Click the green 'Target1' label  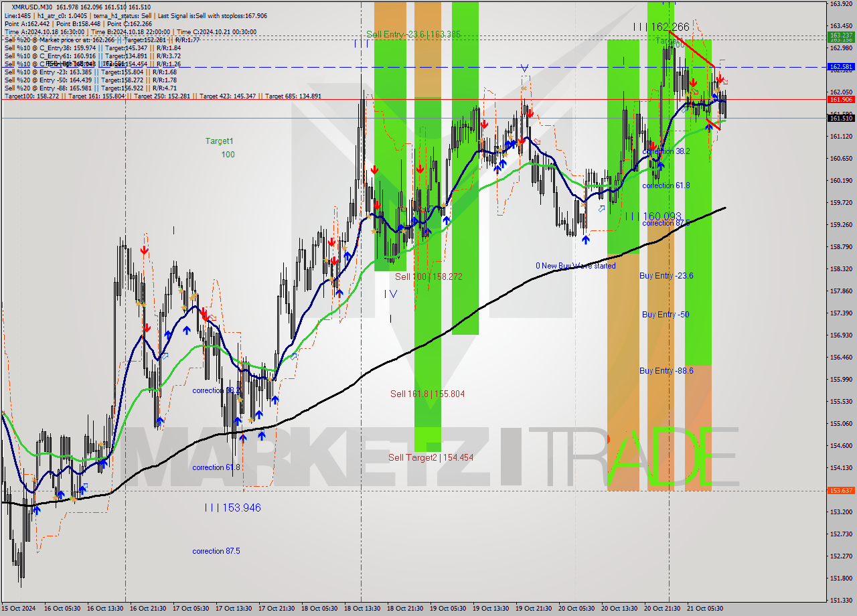click(219, 141)
